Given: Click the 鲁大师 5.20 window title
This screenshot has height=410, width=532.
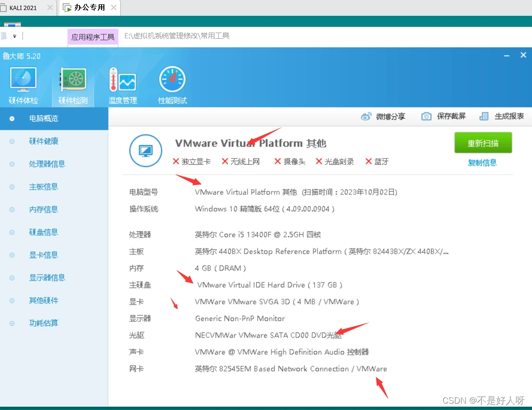Looking at the screenshot, I should pyautogui.click(x=22, y=56).
